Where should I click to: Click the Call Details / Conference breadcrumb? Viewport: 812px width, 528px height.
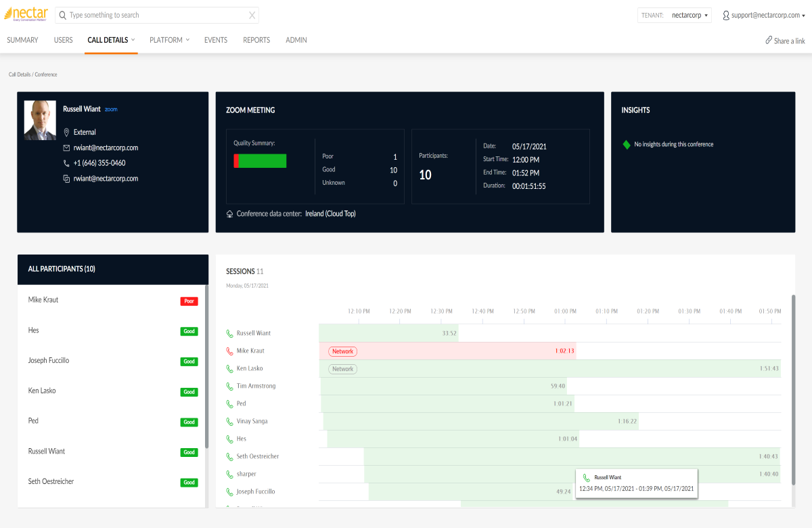(32, 74)
